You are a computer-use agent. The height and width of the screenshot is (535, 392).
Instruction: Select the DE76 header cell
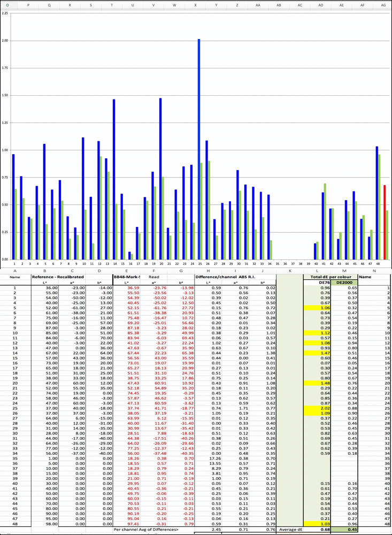click(x=323, y=282)
